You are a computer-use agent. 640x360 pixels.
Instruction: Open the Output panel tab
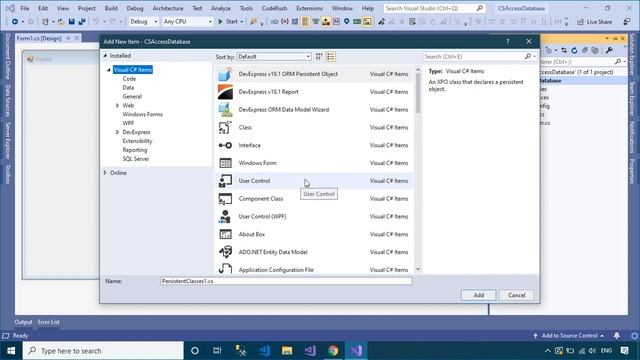click(x=23, y=322)
